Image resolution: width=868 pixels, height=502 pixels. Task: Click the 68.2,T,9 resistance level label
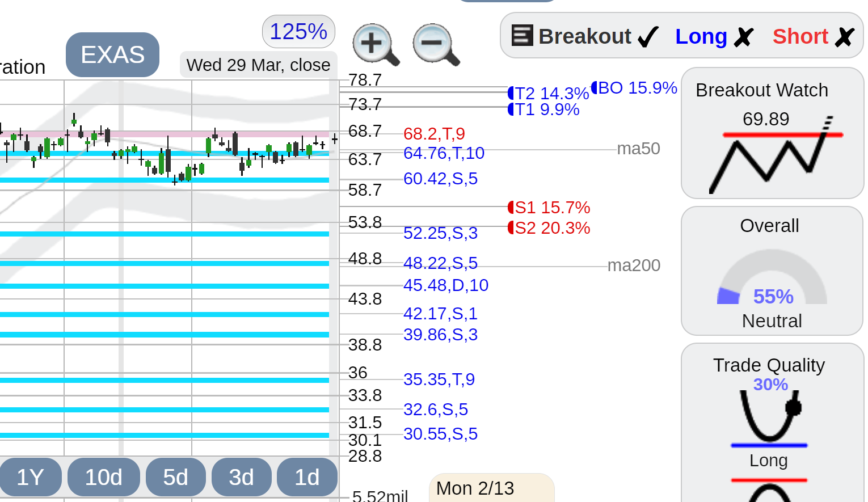point(434,134)
